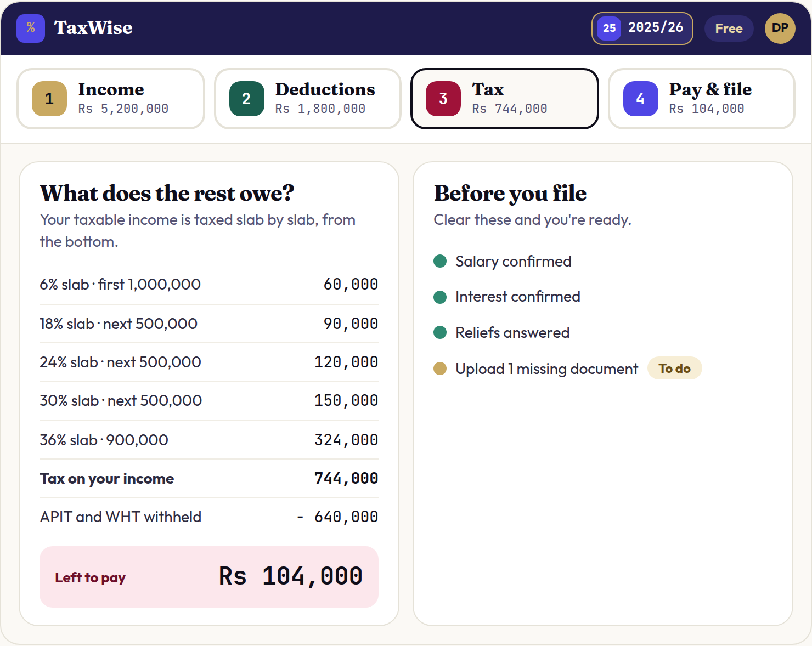Click the 6% slab first 1,000,000 row
Screen dimensions: 812x646
pyautogui.click(x=208, y=284)
